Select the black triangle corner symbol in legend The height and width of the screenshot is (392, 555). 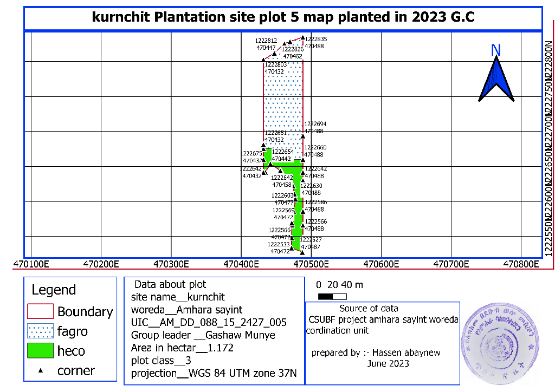pyautogui.click(x=41, y=371)
